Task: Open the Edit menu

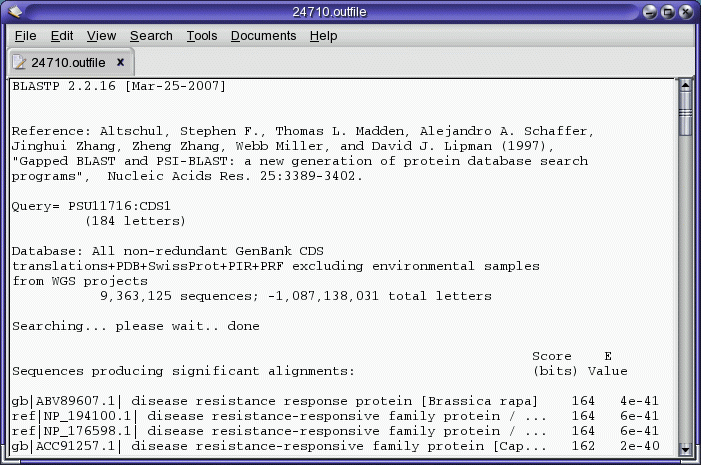Action: click(x=62, y=36)
